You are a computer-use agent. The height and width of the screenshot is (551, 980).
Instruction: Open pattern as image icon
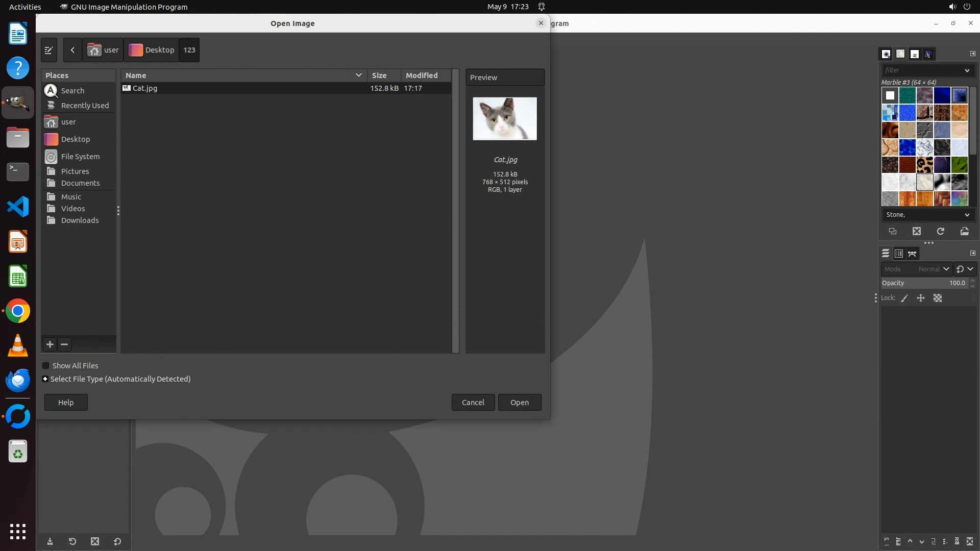964,231
